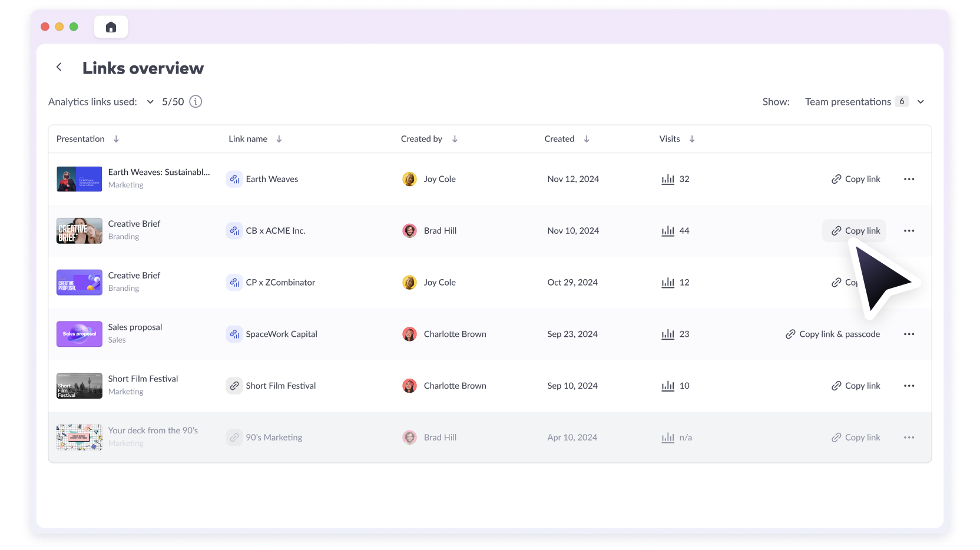Copy link for Earth Weaves
Viewport: 980px width, 550px height.
pos(856,179)
